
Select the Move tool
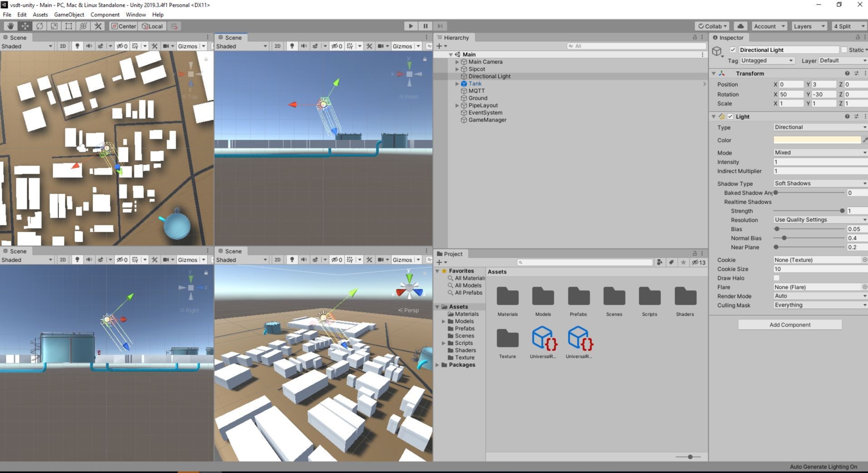(x=25, y=26)
